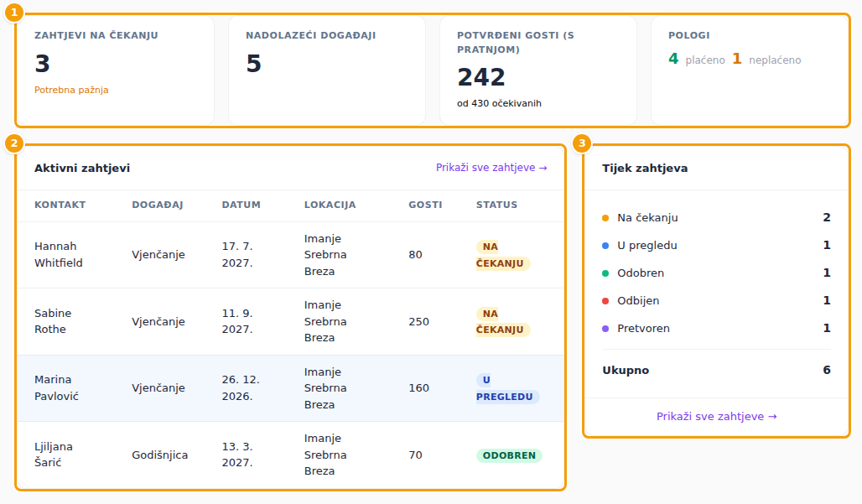862x504 pixels.
Task: Click the date "26. 12. 2026."
Action: pyautogui.click(x=241, y=388)
